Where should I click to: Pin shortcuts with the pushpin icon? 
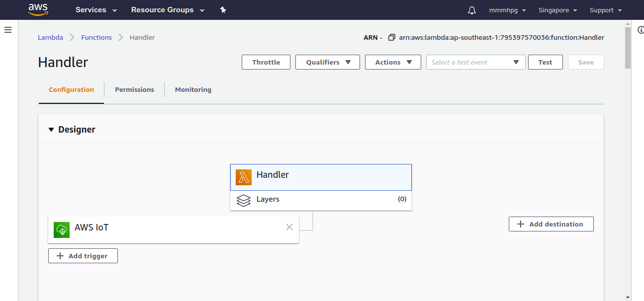(x=223, y=10)
